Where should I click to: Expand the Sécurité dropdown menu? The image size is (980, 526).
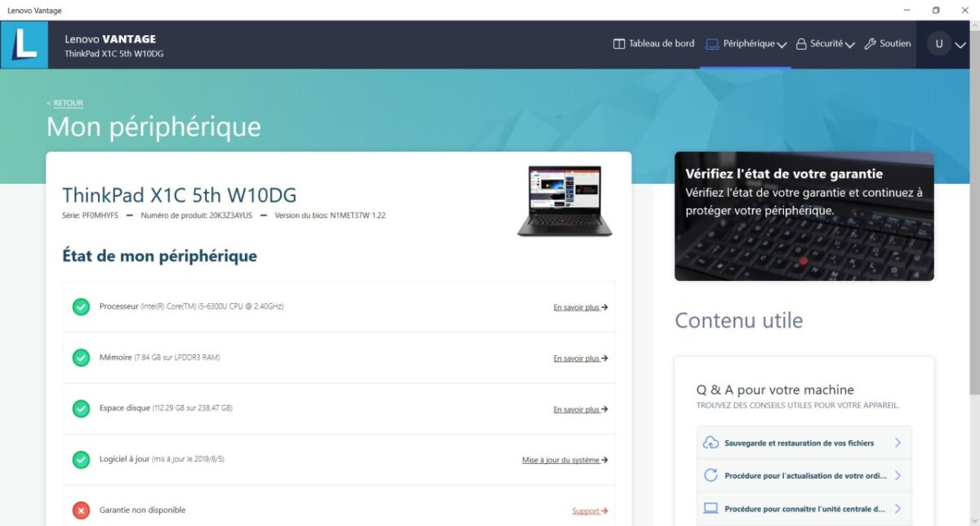pyautogui.click(x=825, y=44)
